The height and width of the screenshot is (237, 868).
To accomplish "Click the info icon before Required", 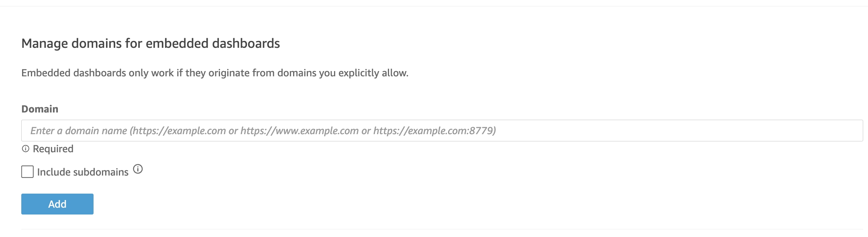I will tap(26, 149).
